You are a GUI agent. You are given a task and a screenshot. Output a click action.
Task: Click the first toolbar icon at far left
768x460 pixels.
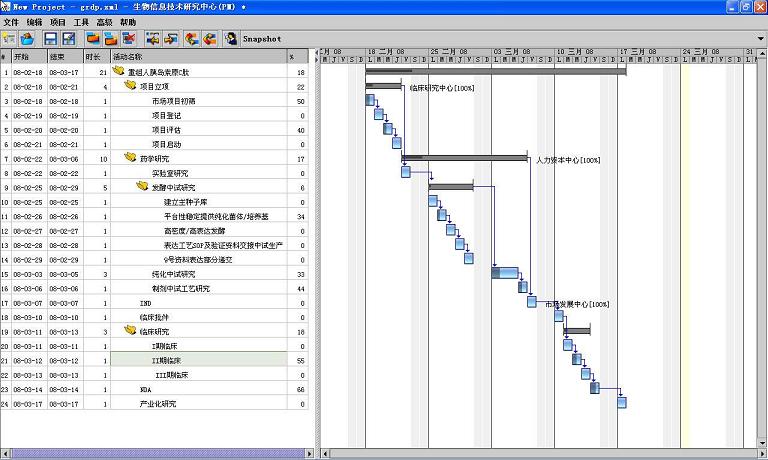[x=9, y=39]
